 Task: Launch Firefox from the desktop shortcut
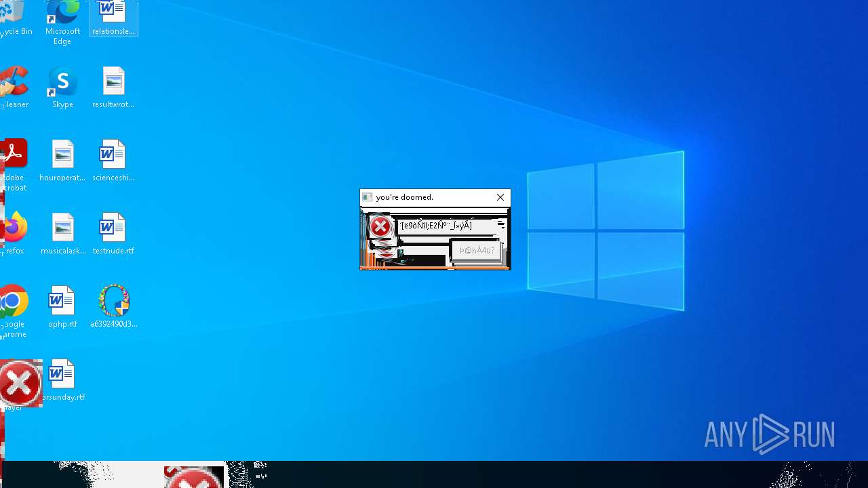click(14, 234)
